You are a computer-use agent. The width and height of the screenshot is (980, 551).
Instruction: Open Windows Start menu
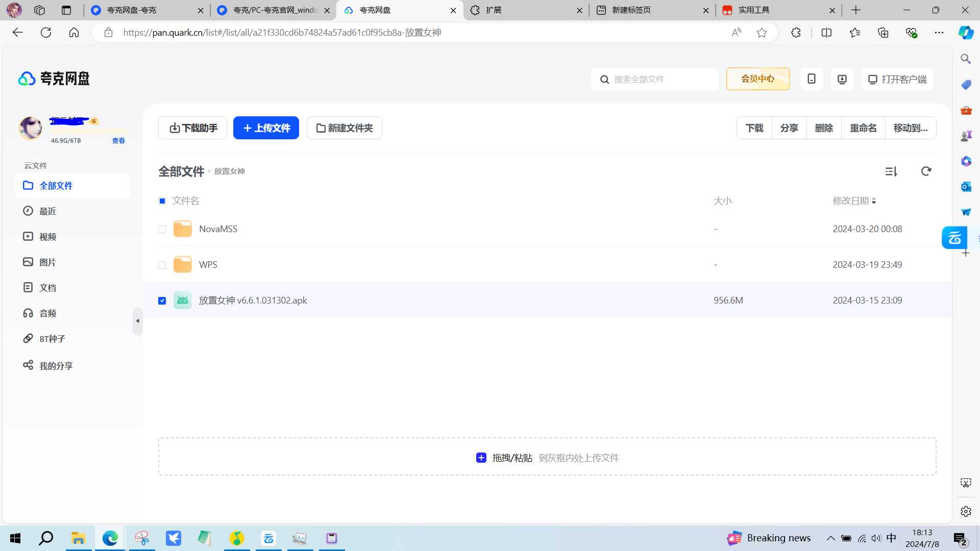click(x=15, y=538)
